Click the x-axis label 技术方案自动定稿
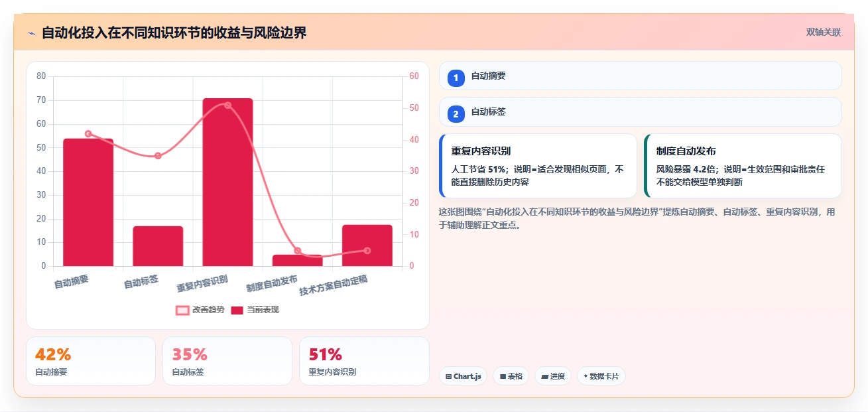868x412 pixels. coord(334,285)
